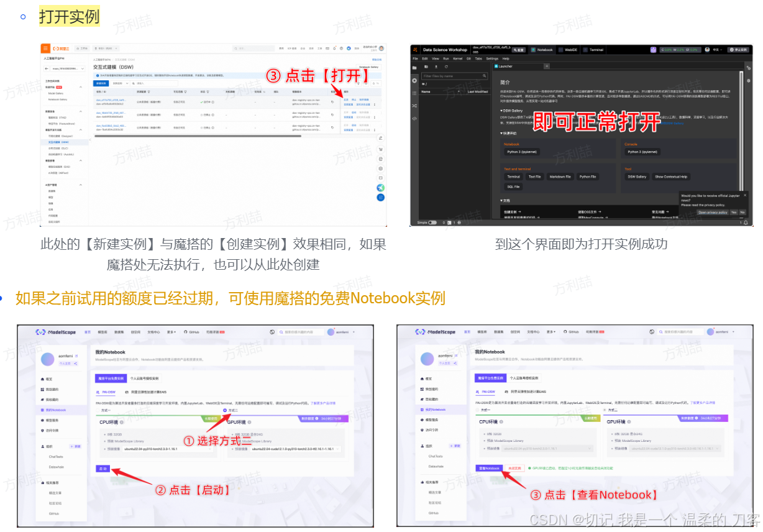Open the code snippet icon in JupyterLab left sidebar
The width and height of the screenshot is (763, 532).
click(414, 117)
